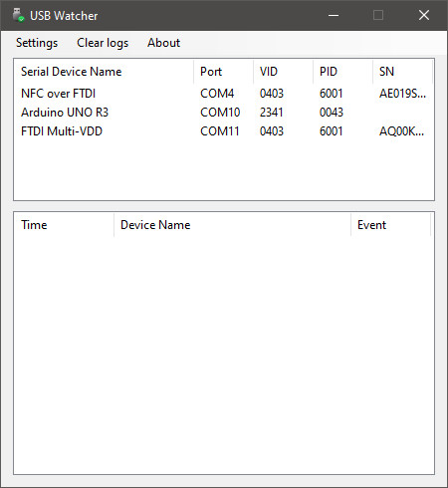This screenshot has height=488, width=448.
Task: Click VID value 2341
Action: tap(271, 113)
